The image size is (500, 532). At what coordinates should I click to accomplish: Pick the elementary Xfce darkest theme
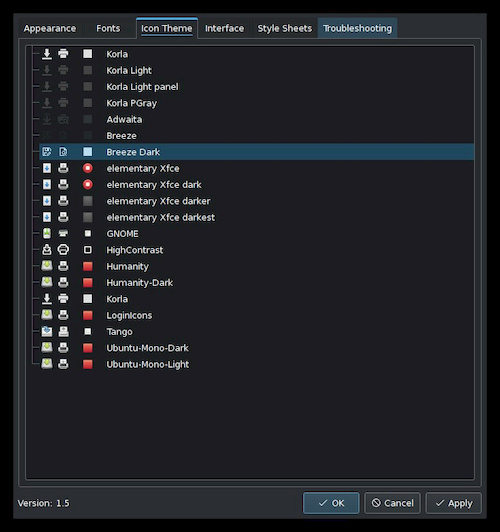160,217
